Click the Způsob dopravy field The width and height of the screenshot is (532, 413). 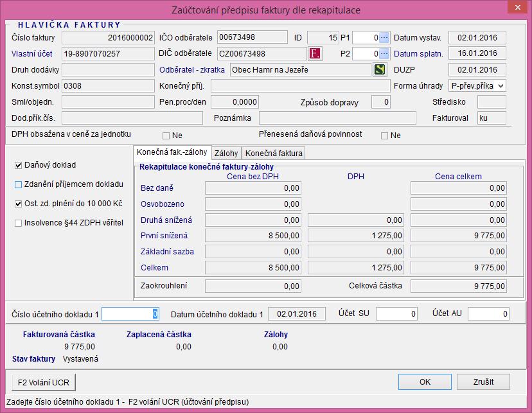380,101
